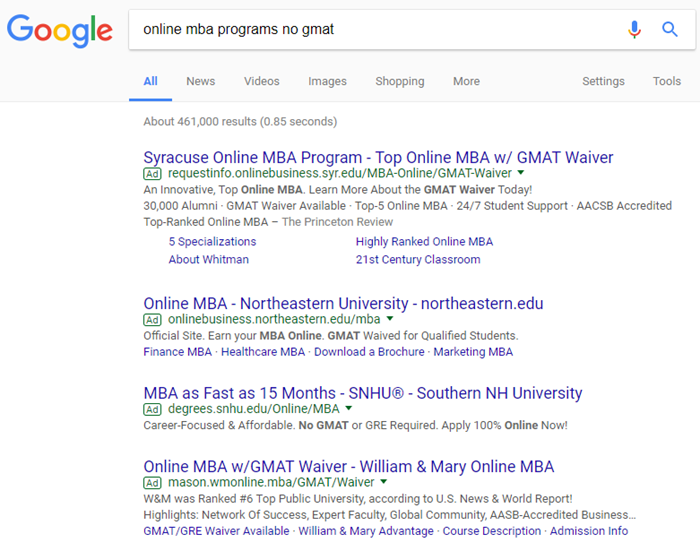
Task: Open the Settings menu
Action: 603,81
